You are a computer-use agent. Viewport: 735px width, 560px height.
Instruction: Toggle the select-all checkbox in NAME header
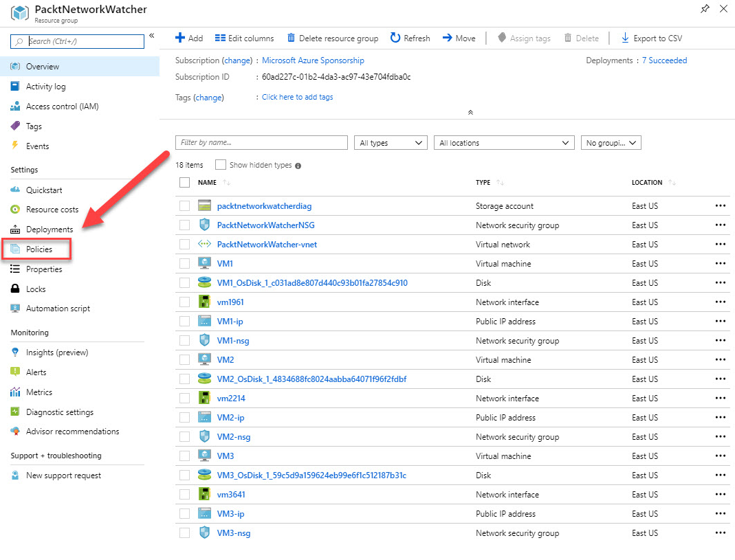185,182
